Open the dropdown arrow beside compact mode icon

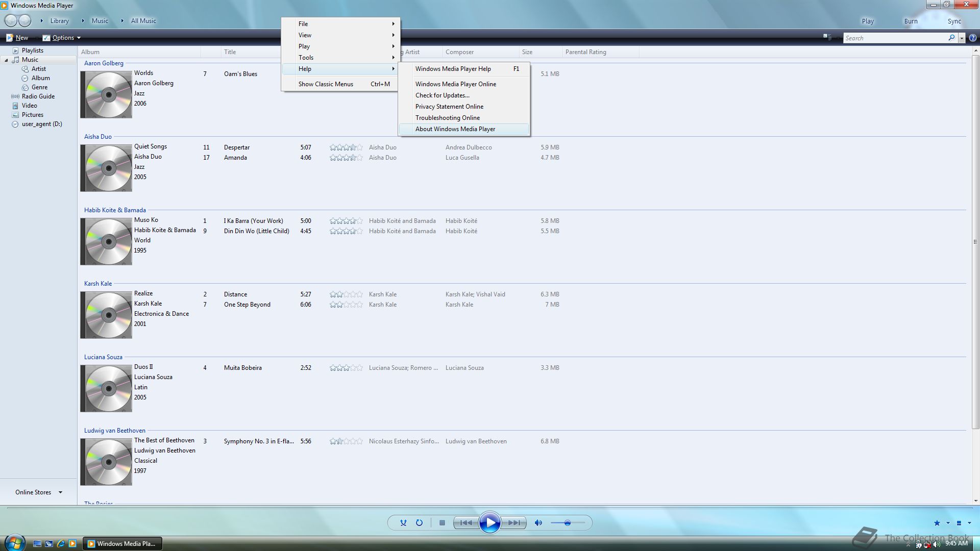coord(969,523)
